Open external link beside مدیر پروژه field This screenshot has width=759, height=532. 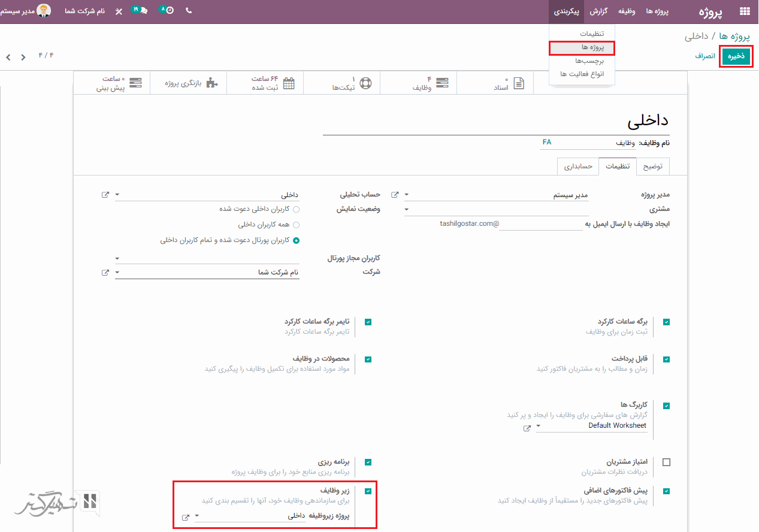(395, 195)
